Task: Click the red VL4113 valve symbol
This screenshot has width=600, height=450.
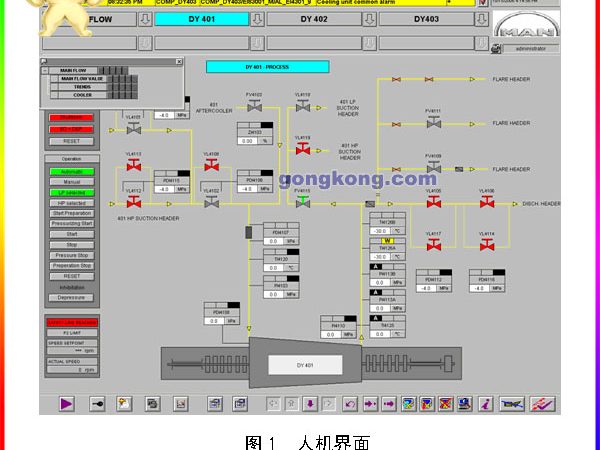Action: click(x=133, y=167)
